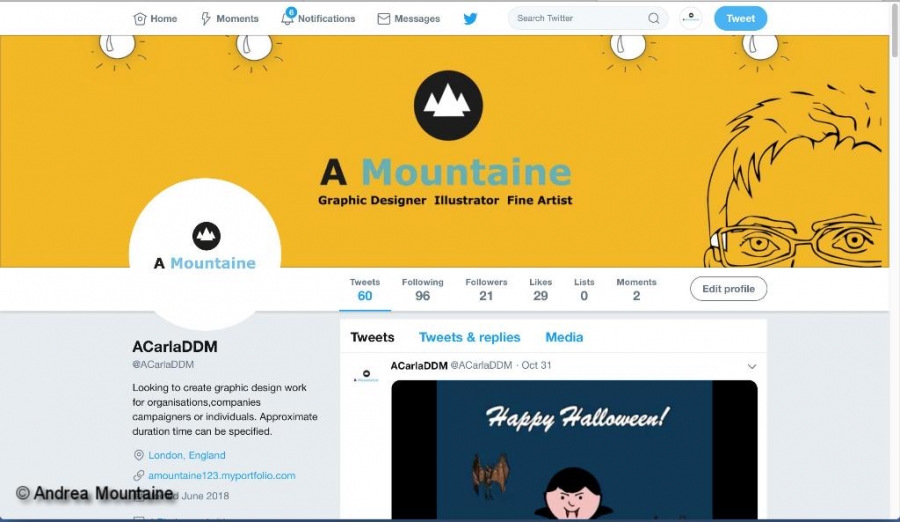Click the Messages envelope icon
Image resolution: width=900 pixels, height=522 pixels.
(383, 19)
